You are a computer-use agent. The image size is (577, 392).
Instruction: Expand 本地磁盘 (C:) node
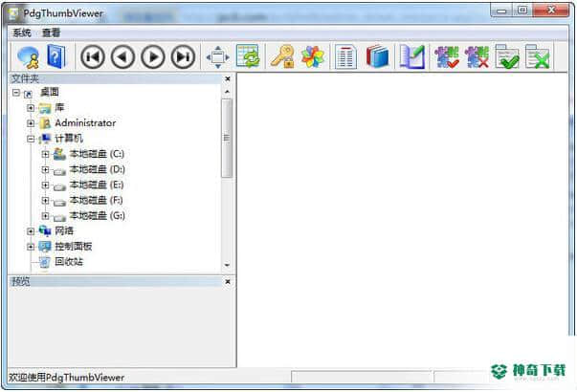coord(45,154)
